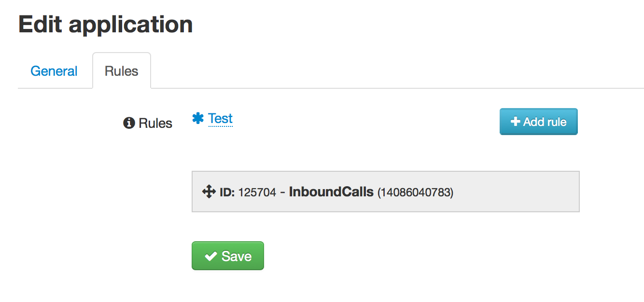Select the Rules tab
Viewport: 644px width, 302px height.
(x=122, y=71)
